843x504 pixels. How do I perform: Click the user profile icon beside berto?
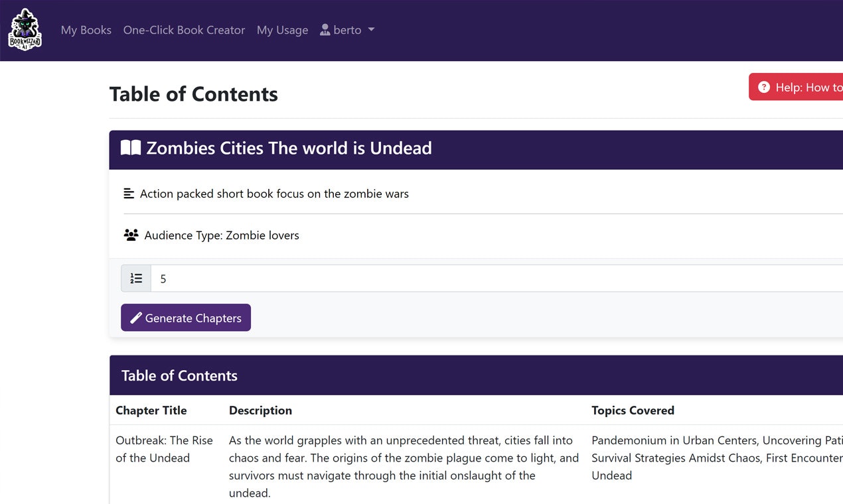(325, 30)
